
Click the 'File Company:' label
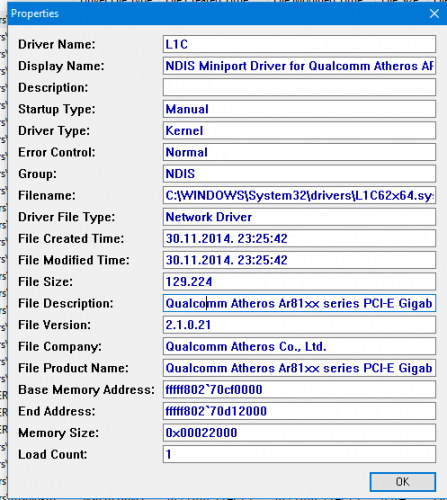(60, 347)
